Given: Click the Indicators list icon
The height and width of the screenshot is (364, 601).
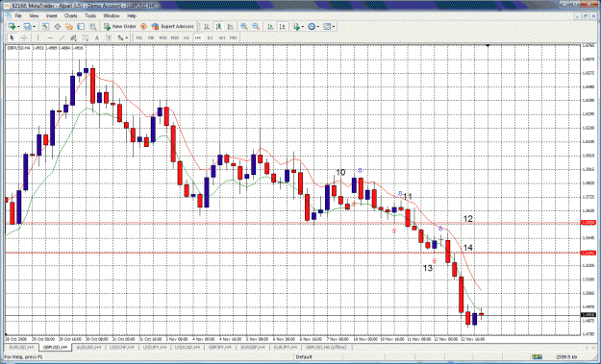Looking at the screenshot, I should pyautogui.click(x=296, y=26).
